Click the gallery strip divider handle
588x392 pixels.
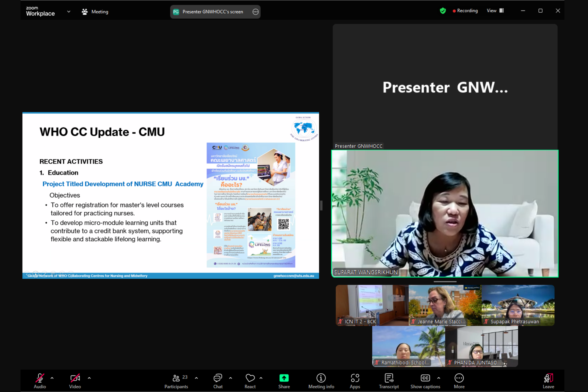(x=445, y=281)
